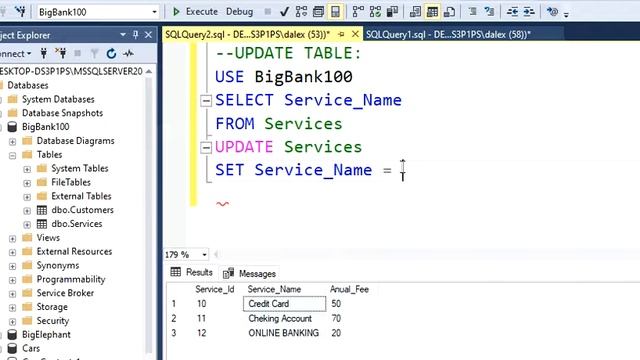Image resolution: width=640 pixels, height=360 pixels.
Task: Start the Debug command in toolbar
Action: click(x=239, y=11)
